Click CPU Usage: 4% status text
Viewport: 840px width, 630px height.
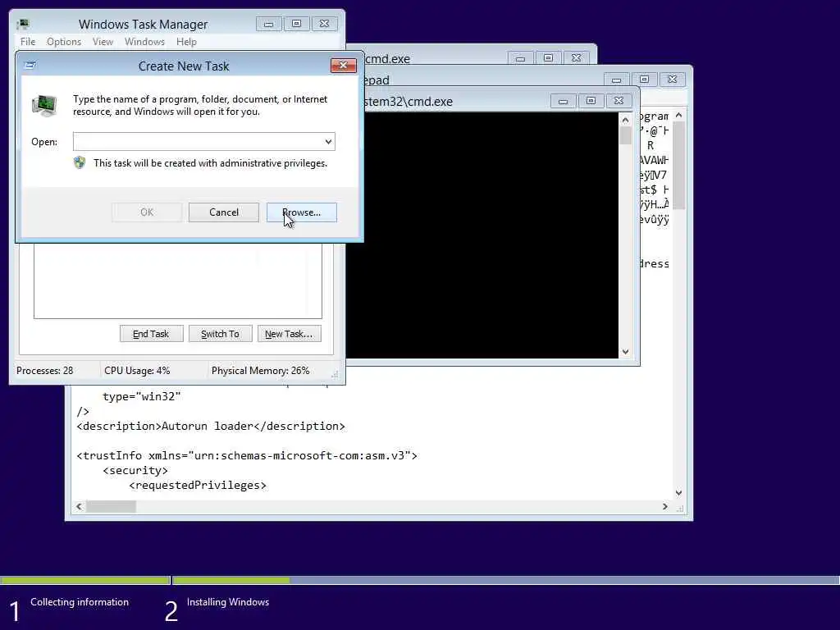point(137,371)
